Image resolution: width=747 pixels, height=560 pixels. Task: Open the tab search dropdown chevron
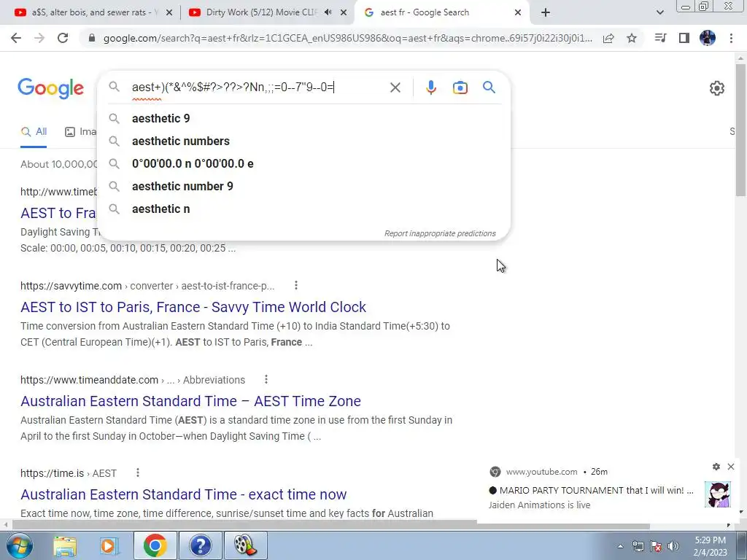tap(659, 13)
